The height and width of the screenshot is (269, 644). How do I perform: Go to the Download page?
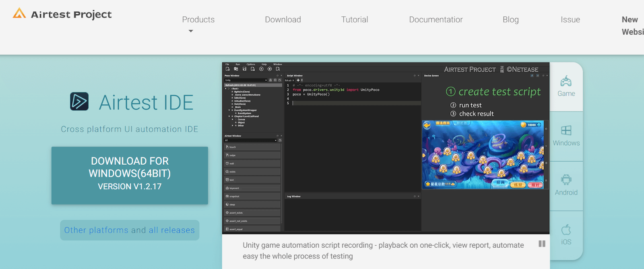[283, 19]
